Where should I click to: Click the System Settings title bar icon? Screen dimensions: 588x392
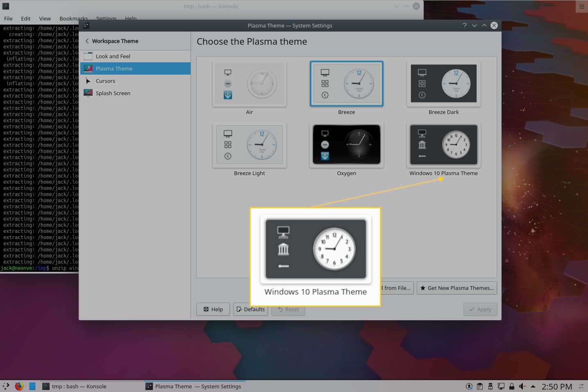86,25
